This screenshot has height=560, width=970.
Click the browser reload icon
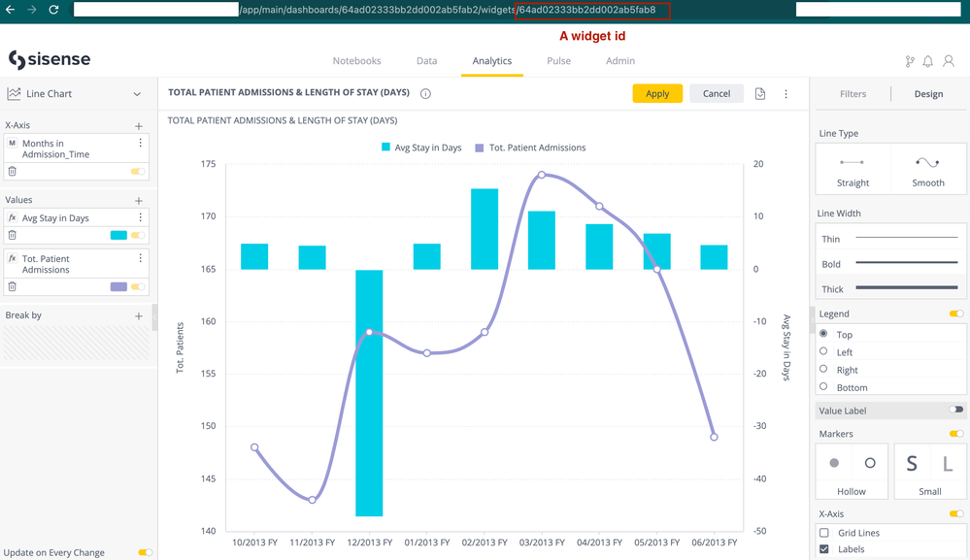tap(54, 10)
